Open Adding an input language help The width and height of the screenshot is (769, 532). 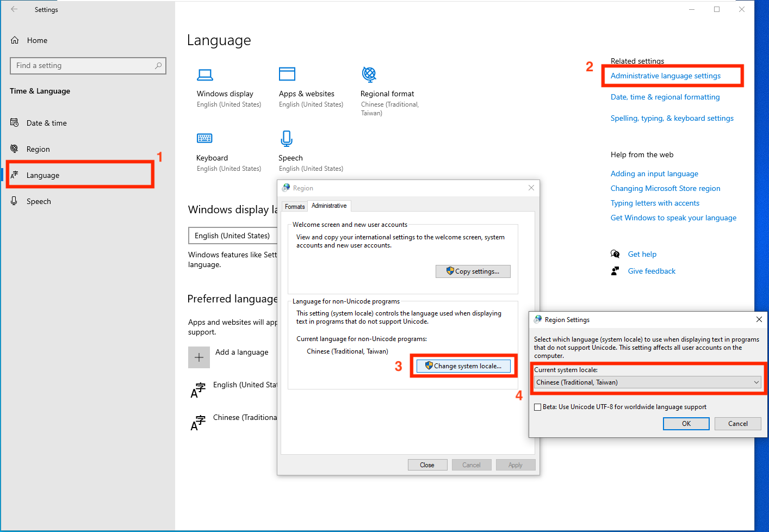coord(654,174)
